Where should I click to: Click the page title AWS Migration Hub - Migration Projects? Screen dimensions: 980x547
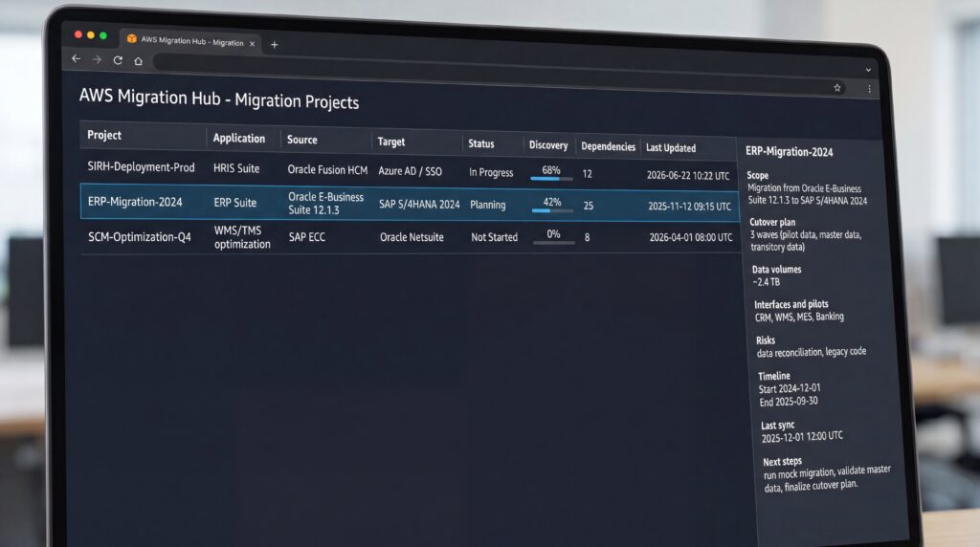pyautogui.click(x=219, y=98)
